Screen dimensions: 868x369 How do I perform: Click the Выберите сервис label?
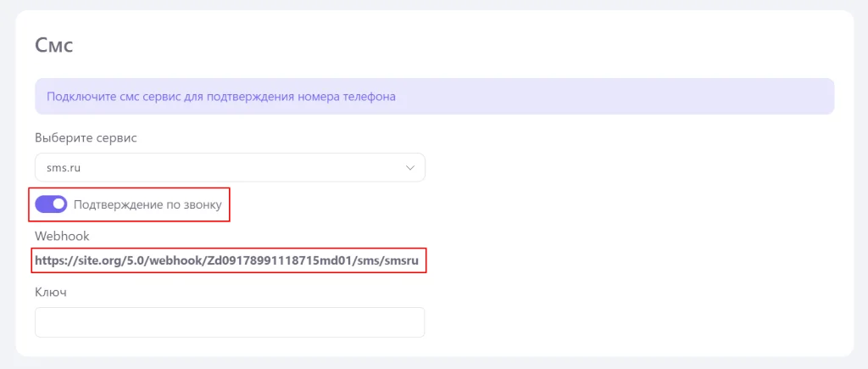pos(86,138)
